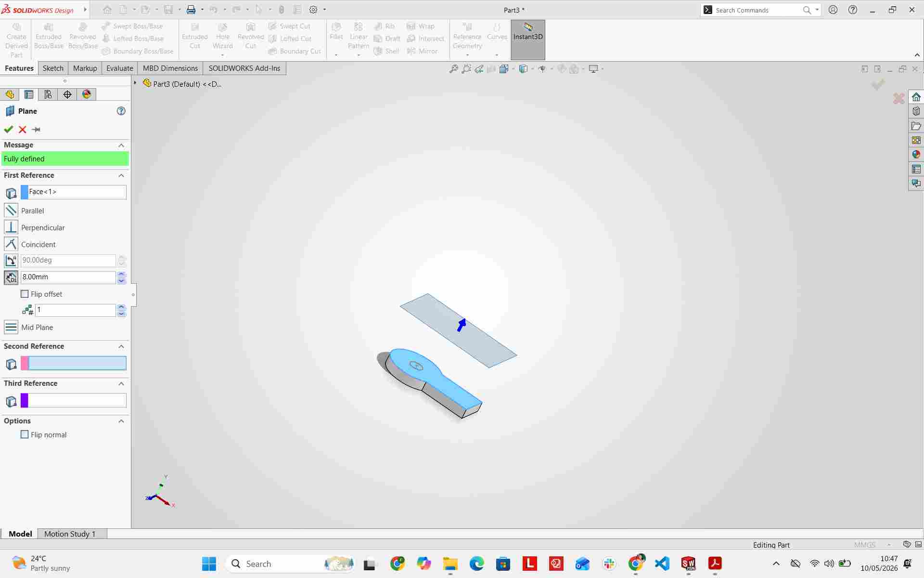924x578 pixels.
Task: Open the SOLIDWORKS Add-Ins tab
Action: (x=244, y=68)
